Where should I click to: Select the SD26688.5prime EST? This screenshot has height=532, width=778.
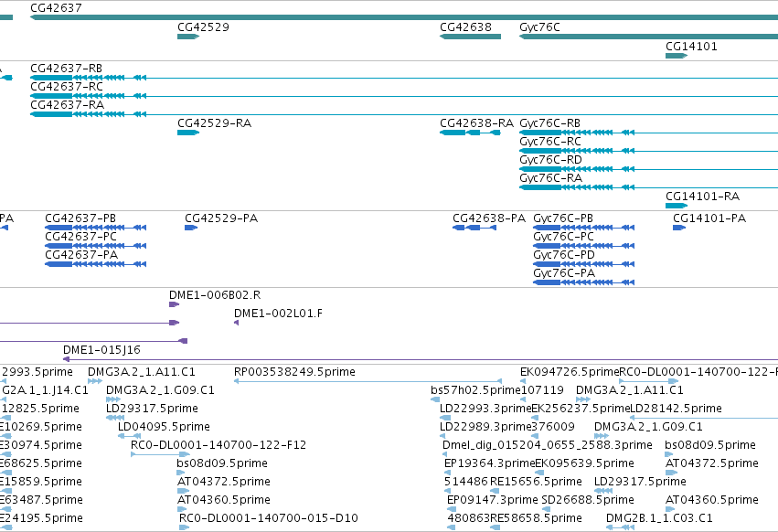pyautogui.click(x=547, y=510)
